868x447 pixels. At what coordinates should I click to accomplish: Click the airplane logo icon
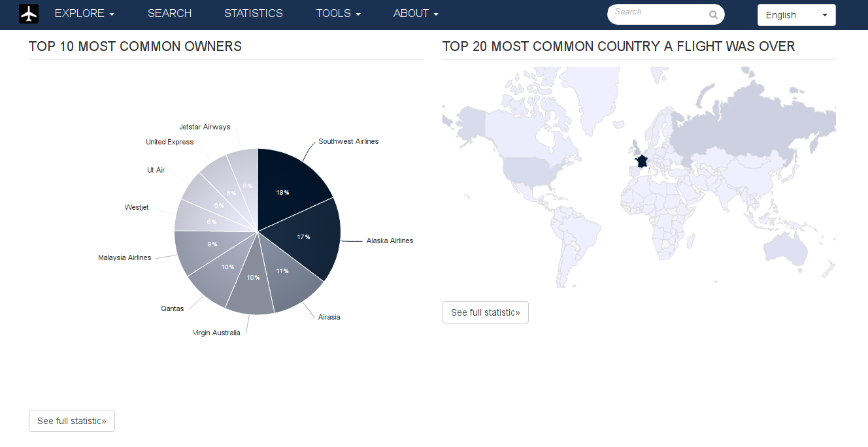29,14
